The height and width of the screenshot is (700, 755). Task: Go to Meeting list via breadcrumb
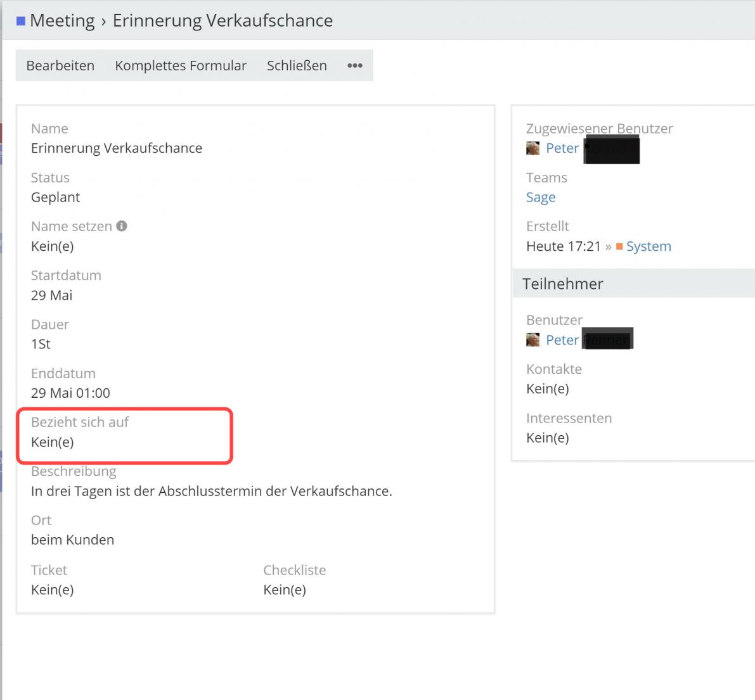click(62, 21)
